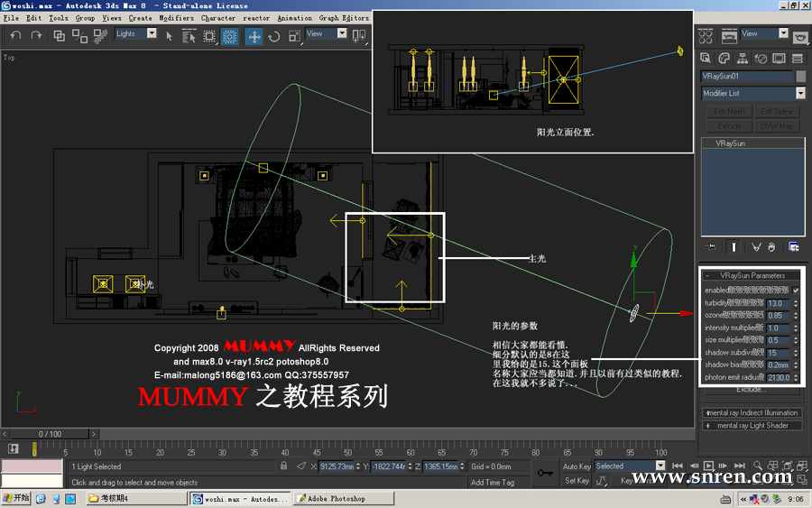Screen dimensions: 812x508
Task: Click the Bind to Space Warp icon
Action: pyautogui.click(x=99, y=36)
